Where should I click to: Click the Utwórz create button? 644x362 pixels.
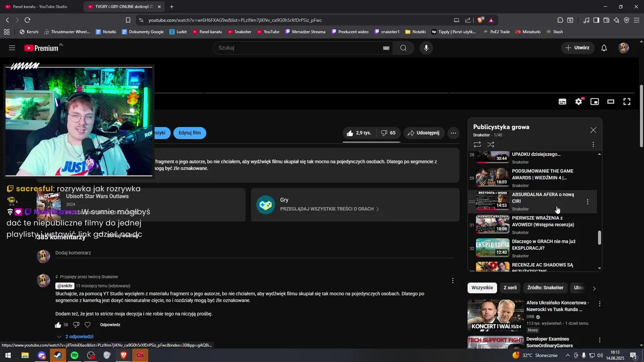click(x=578, y=48)
